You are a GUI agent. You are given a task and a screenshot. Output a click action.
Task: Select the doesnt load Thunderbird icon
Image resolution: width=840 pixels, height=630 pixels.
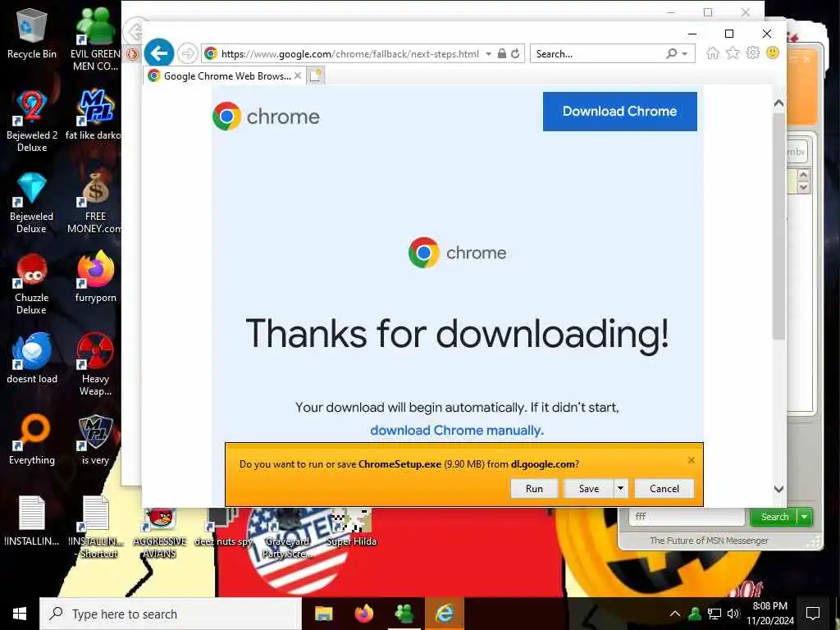coord(32,358)
